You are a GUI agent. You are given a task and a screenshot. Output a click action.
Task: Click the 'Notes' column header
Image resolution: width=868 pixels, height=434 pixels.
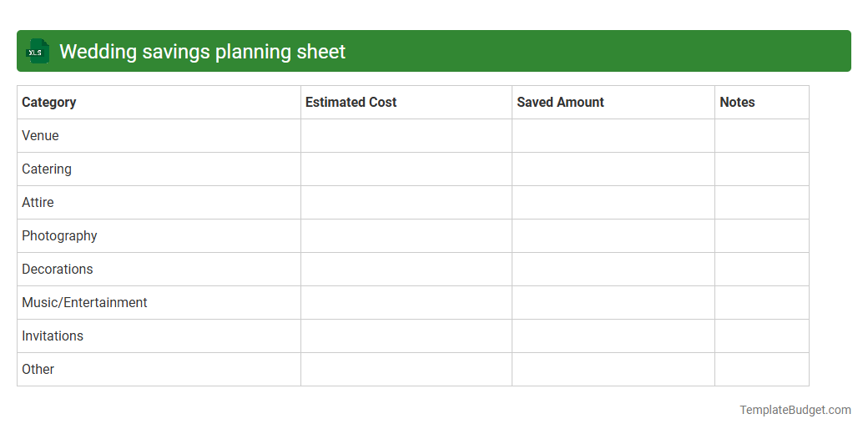pyautogui.click(x=762, y=103)
